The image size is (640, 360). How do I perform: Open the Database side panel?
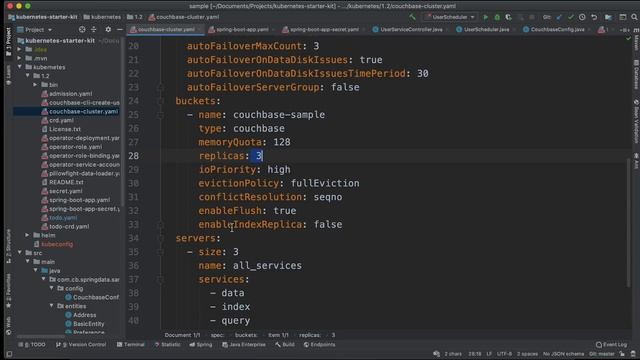636,75
